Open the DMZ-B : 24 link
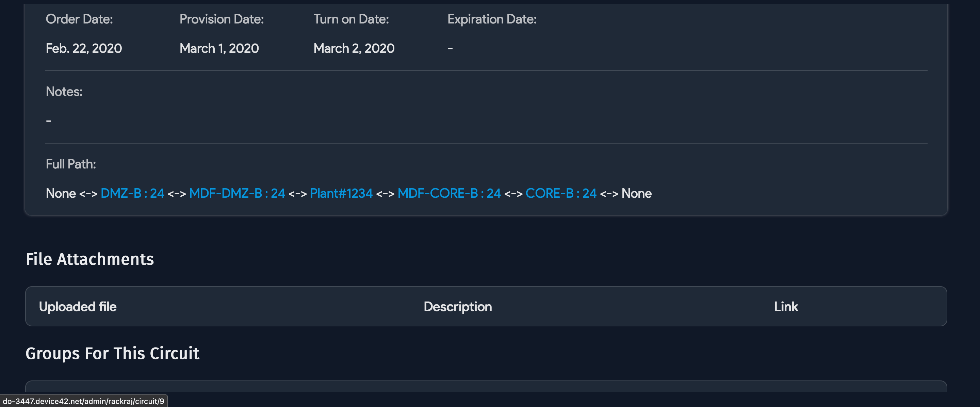Image resolution: width=980 pixels, height=407 pixels. click(x=132, y=193)
